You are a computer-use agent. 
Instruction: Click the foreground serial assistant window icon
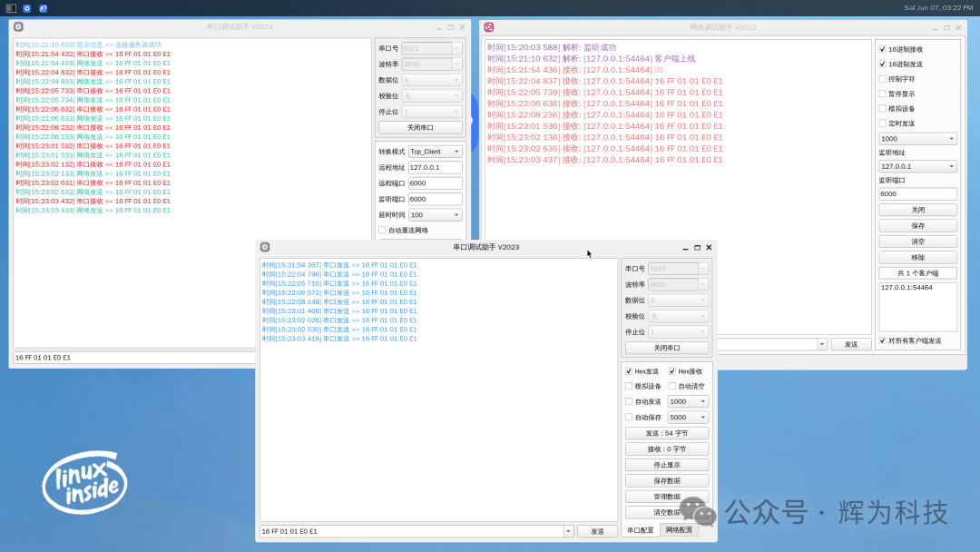264,246
